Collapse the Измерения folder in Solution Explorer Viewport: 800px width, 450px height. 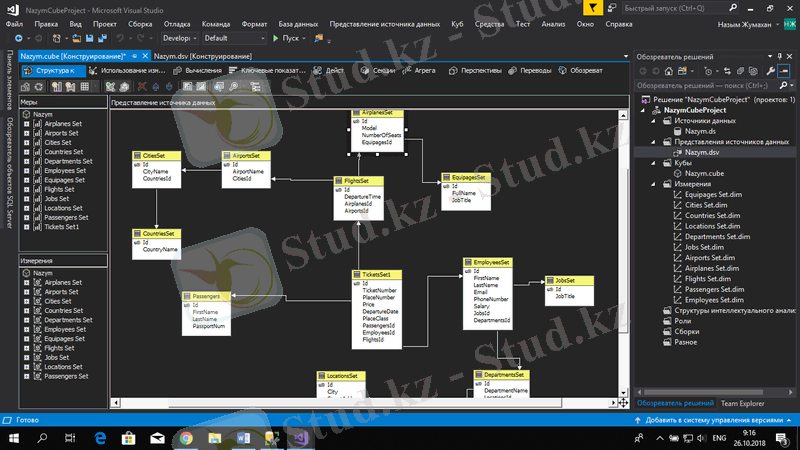coord(654,184)
